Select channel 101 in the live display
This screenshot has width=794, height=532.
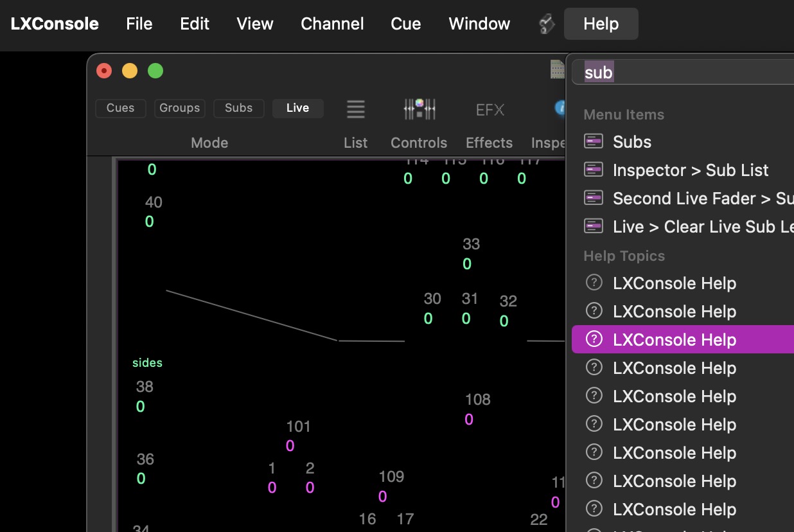tap(298, 427)
